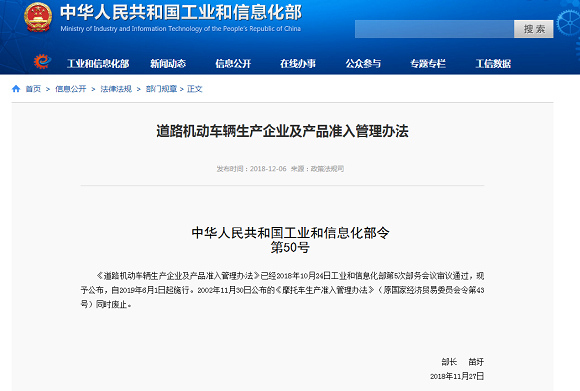Go to 部门规章 breadcrumb link
The image size is (580, 391).
coord(161,89)
